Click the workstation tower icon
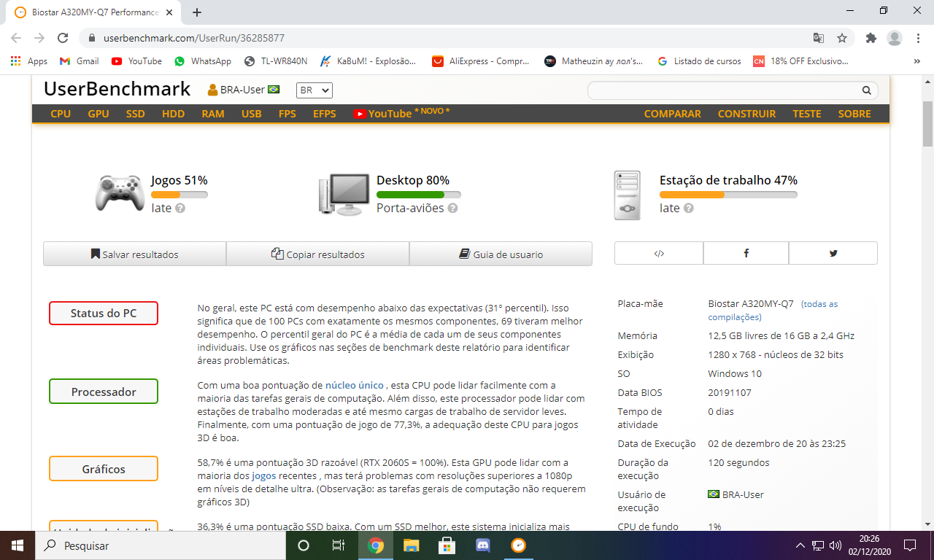934x560 pixels. (628, 195)
